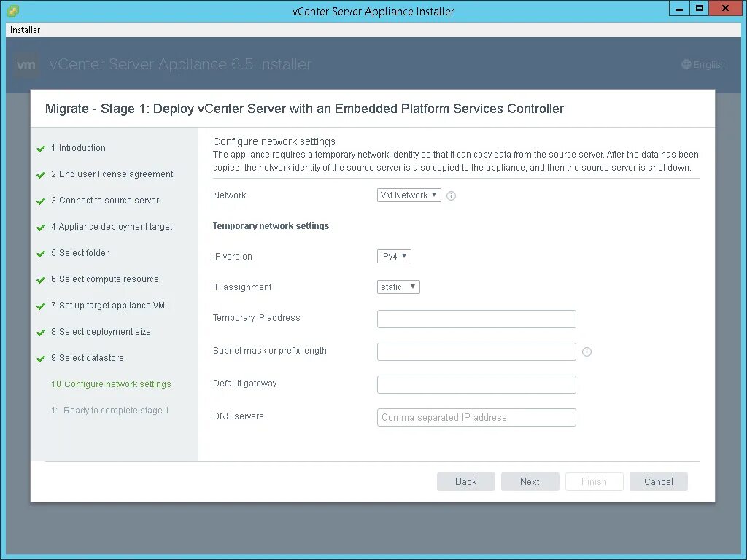The width and height of the screenshot is (747, 560).
Task: Go to step 3 Connect to source server
Action: coord(105,201)
